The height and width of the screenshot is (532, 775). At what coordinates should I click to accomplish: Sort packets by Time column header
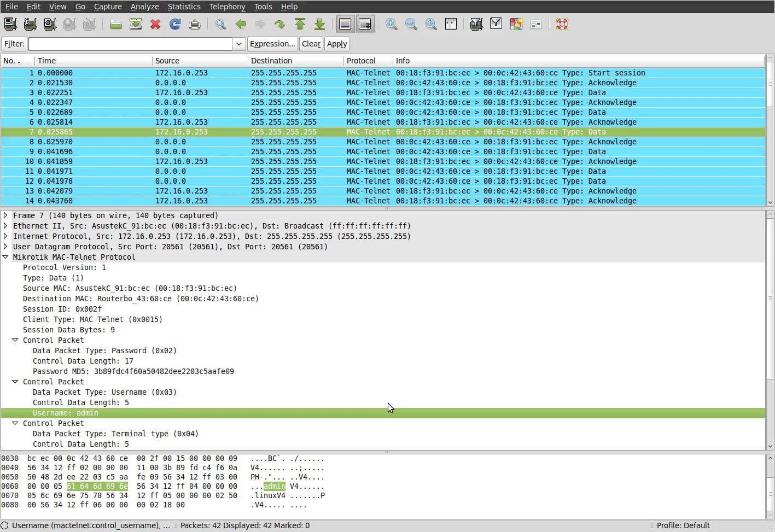pyautogui.click(x=94, y=61)
